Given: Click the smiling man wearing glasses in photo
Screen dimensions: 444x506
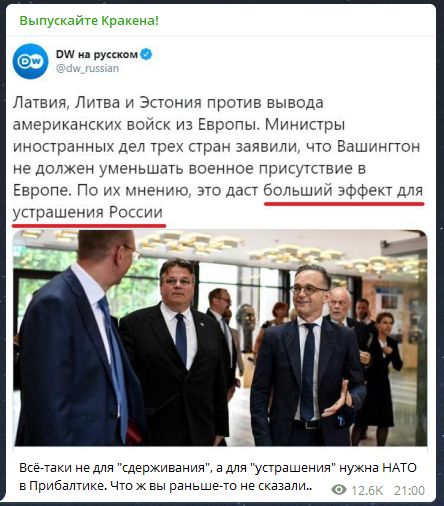Looking at the screenshot, I should point(308,357).
